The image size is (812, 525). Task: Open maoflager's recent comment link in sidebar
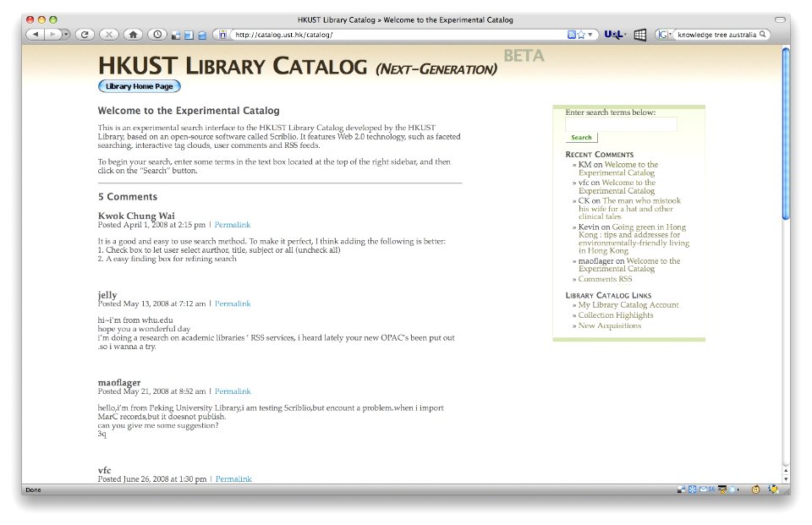coord(629,265)
